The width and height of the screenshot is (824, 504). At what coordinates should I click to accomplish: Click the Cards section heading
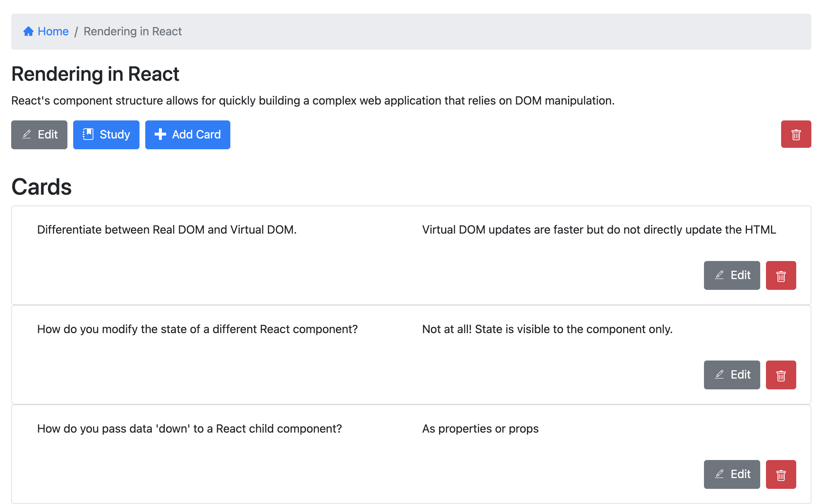(x=41, y=187)
